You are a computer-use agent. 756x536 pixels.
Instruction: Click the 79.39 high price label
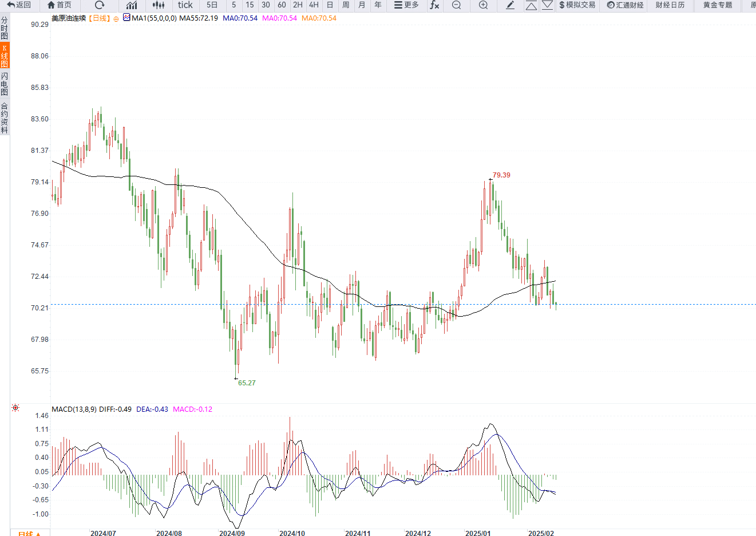tap(501, 175)
